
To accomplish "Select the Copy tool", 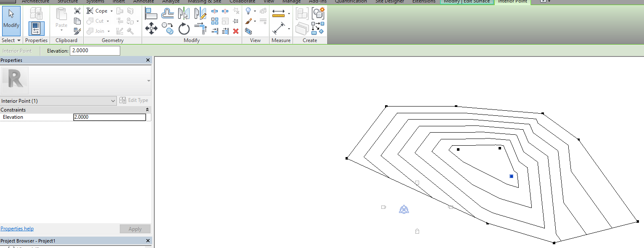I will click(167, 29).
